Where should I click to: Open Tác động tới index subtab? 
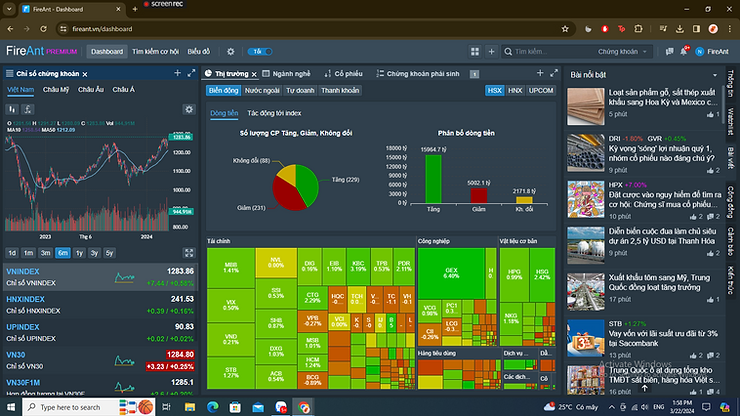point(274,113)
